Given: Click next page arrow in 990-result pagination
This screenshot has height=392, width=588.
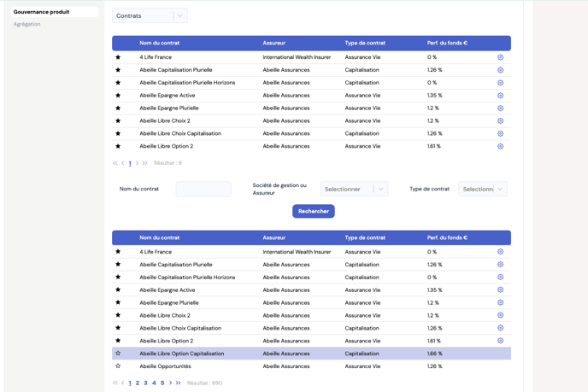Looking at the screenshot, I should tap(170, 383).
